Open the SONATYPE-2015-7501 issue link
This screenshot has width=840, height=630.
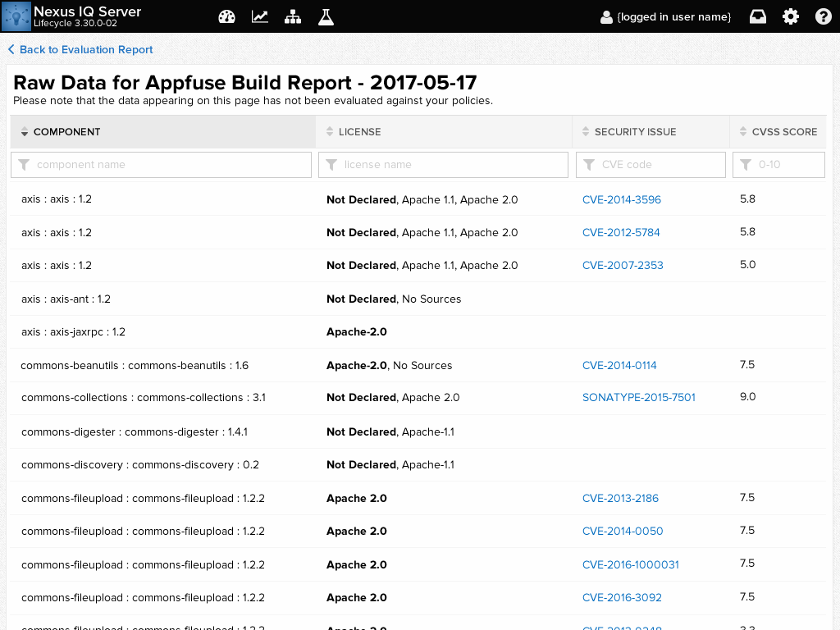(x=638, y=398)
